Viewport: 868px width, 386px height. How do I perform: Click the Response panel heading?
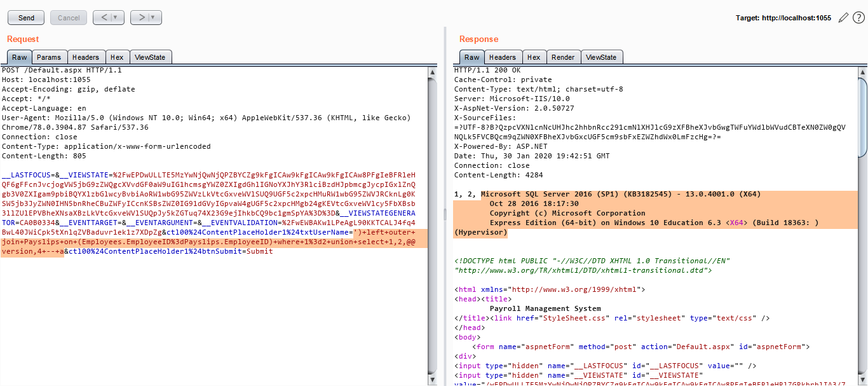click(478, 39)
